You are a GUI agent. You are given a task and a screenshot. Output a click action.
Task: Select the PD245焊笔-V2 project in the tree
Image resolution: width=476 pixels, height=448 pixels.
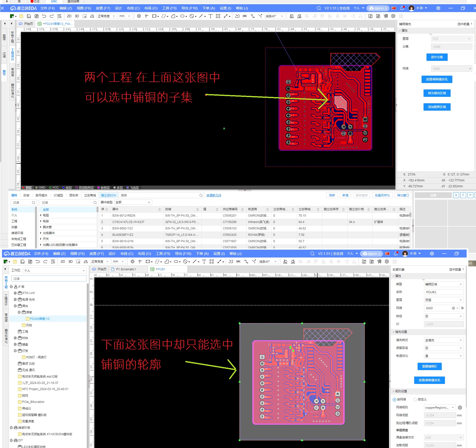point(40,319)
